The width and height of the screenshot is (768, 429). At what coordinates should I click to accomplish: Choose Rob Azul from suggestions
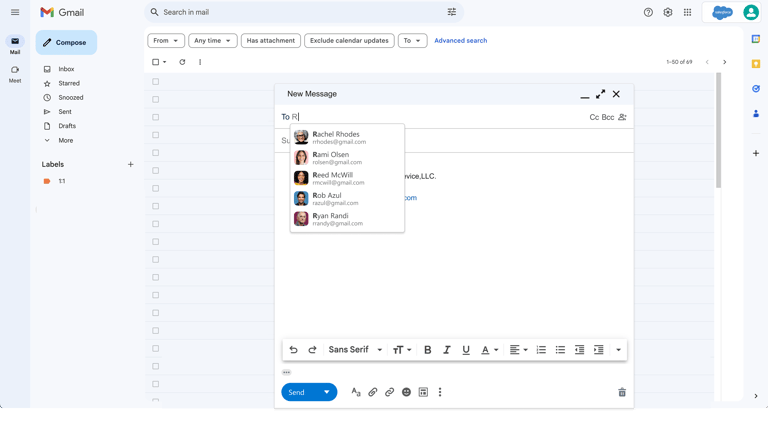347,199
